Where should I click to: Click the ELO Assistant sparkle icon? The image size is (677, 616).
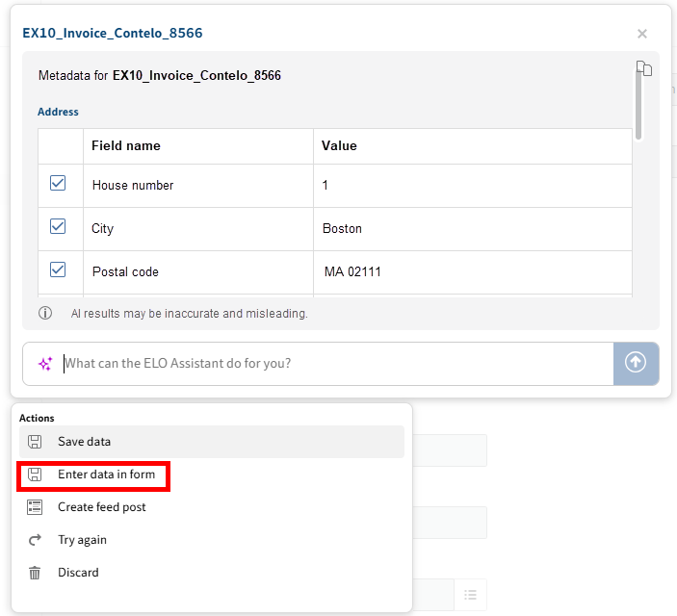(x=45, y=364)
